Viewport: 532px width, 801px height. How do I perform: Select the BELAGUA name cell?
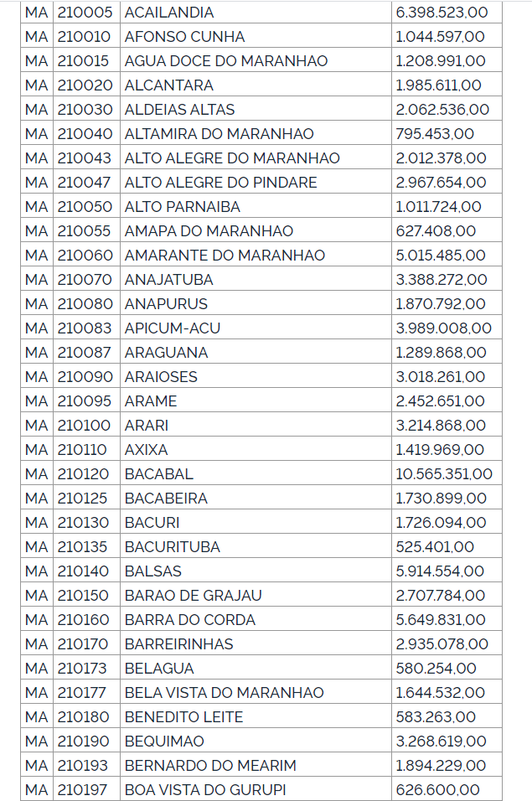159,669
